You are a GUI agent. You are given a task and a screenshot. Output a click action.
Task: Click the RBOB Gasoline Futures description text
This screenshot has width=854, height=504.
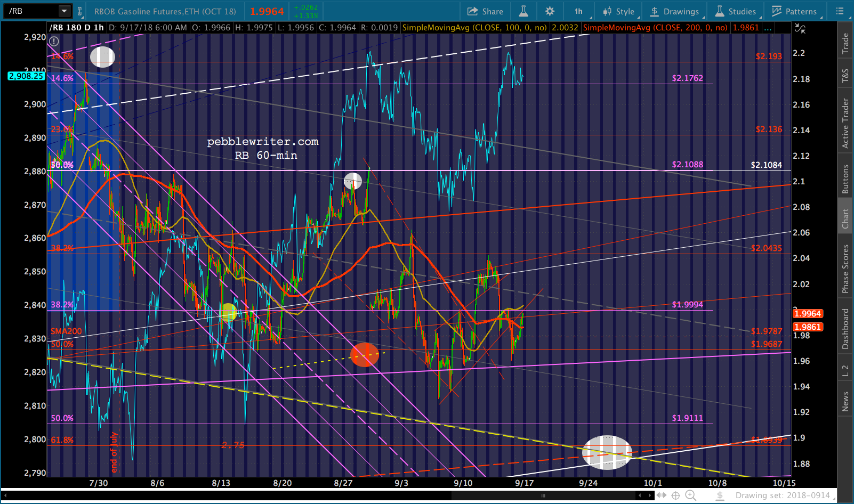click(165, 11)
